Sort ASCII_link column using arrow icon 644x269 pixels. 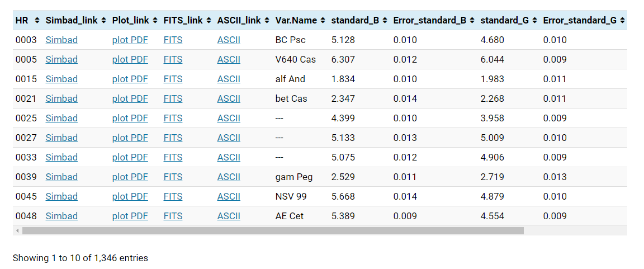[x=267, y=20]
